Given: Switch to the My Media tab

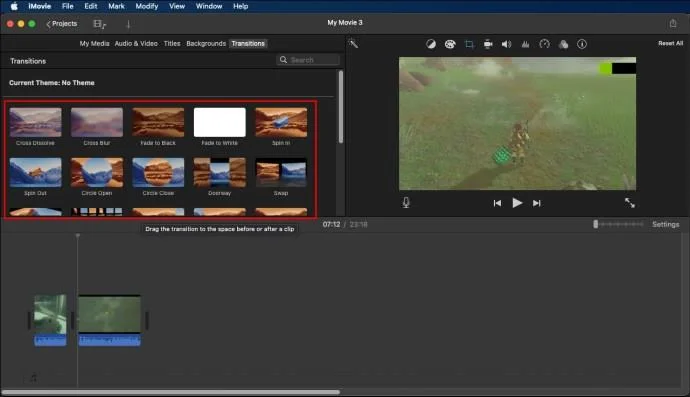Looking at the screenshot, I should [94, 44].
